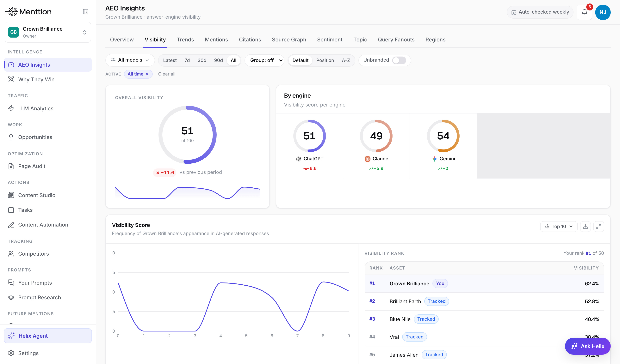Remove the All time filter chip
This screenshot has width=620, height=364.
[147, 74]
